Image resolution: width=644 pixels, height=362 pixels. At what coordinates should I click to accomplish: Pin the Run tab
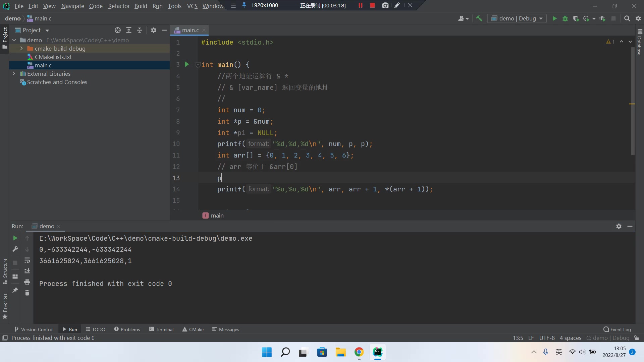pyautogui.click(x=15, y=290)
